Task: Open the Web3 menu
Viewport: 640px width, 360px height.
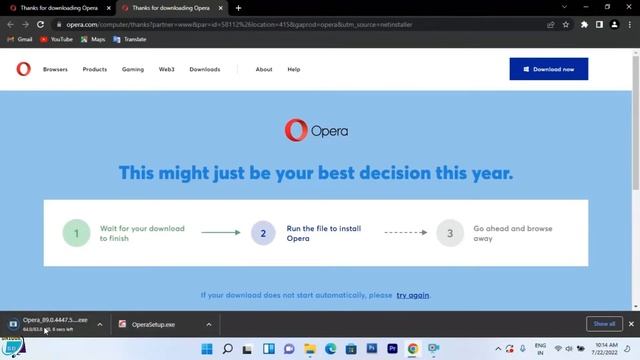Action: [x=167, y=69]
